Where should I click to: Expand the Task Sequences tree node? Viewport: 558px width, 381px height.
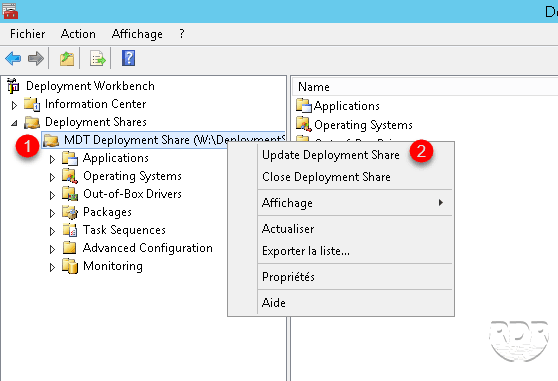52,231
